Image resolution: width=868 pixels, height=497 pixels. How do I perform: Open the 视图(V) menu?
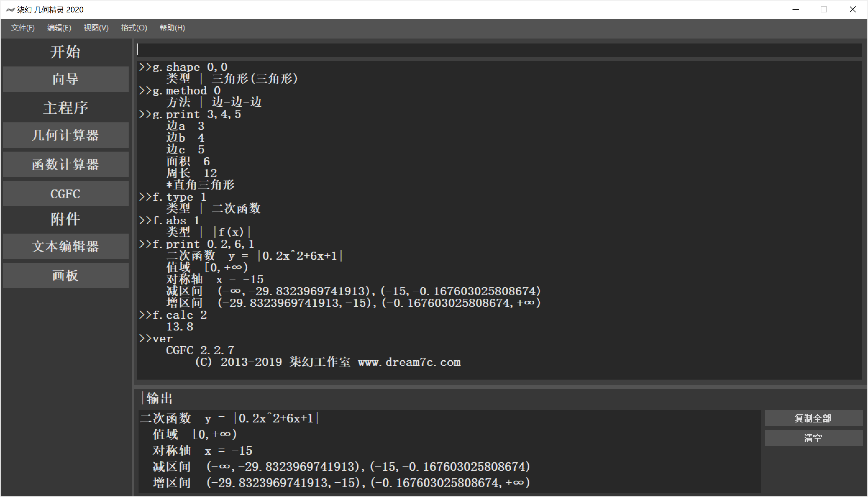click(x=96, y=28)
